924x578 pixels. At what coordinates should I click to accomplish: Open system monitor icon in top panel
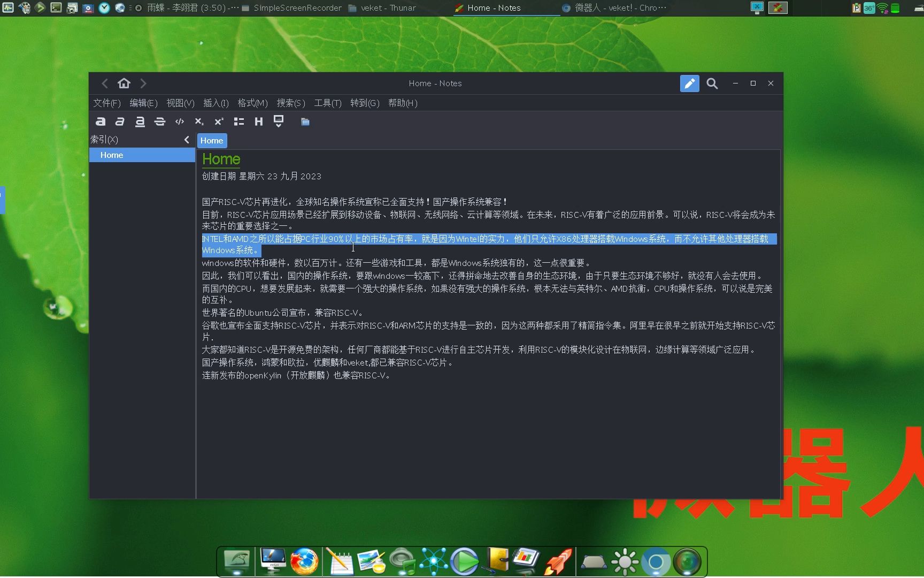coord(8,7)
